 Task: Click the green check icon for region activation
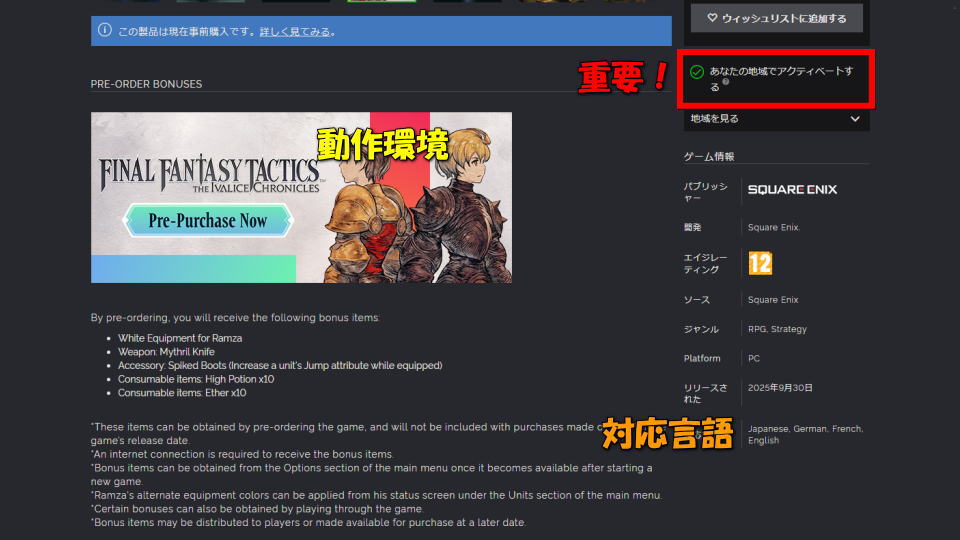tap(697, 72)
